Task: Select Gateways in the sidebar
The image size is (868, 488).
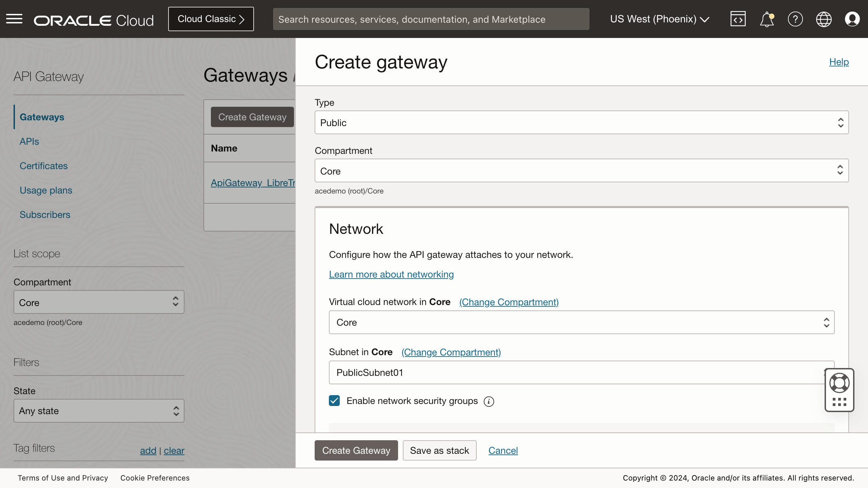Action: click(42, 117)
